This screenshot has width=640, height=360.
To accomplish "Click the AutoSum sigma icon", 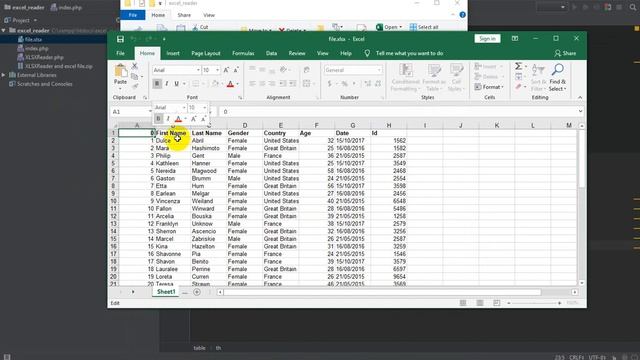I will [x=518, y=66].
